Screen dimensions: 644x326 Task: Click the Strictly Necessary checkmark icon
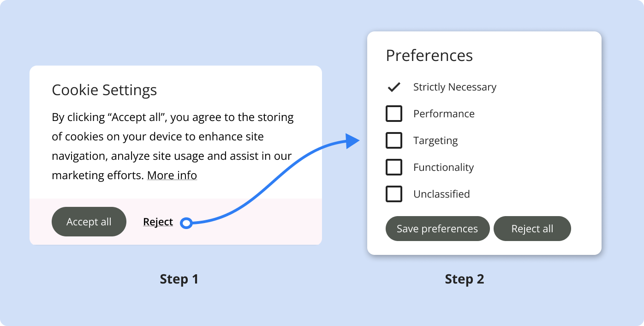point(394,87)
